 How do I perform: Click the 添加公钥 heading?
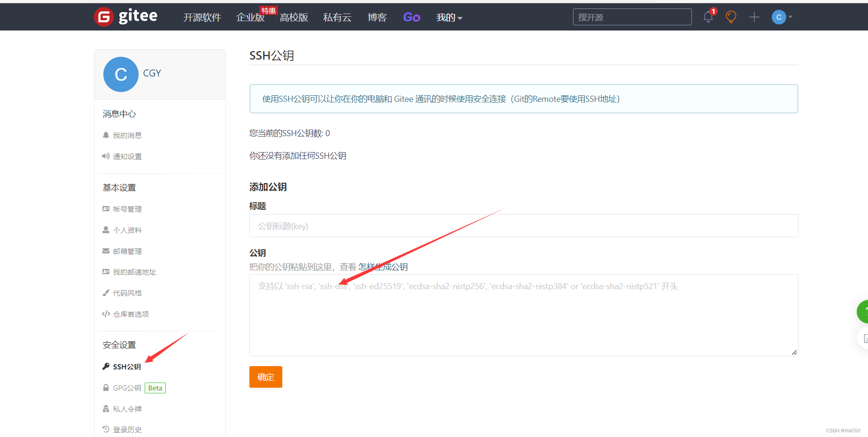point(268,187)
